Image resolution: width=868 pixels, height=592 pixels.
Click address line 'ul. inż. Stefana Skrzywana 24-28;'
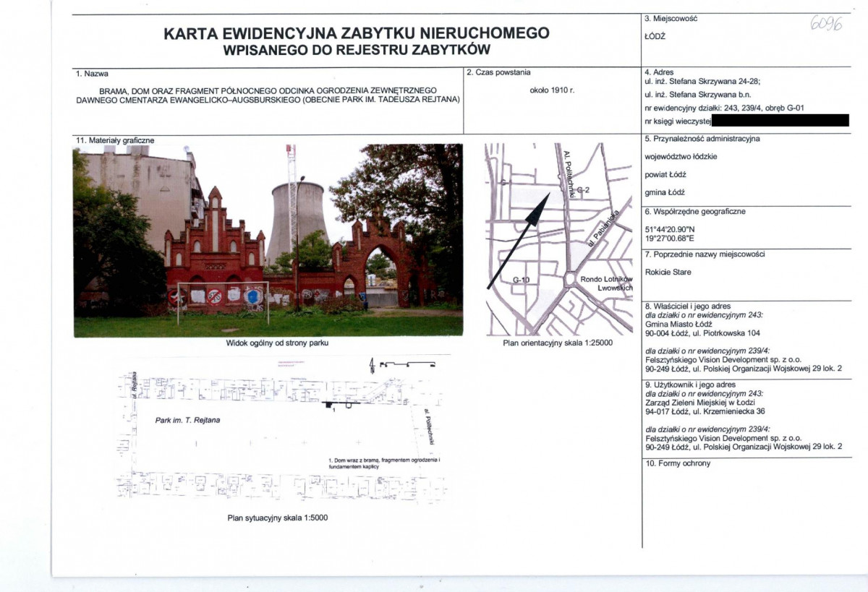coord(702,83)
